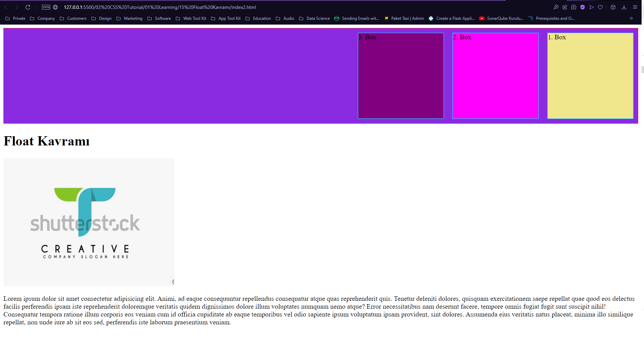Reload the current page
The width and height of the screenshot is (644, 338).
[28, 7]
